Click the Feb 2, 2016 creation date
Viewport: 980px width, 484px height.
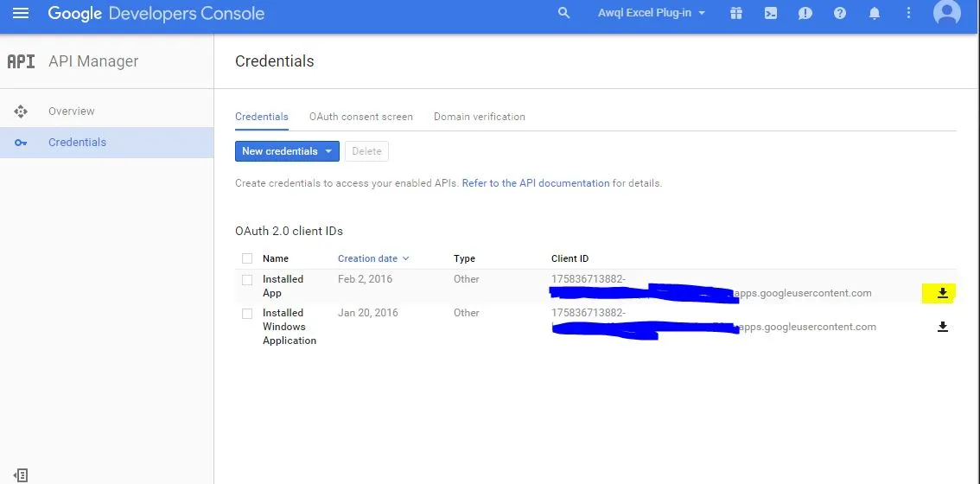365,279
